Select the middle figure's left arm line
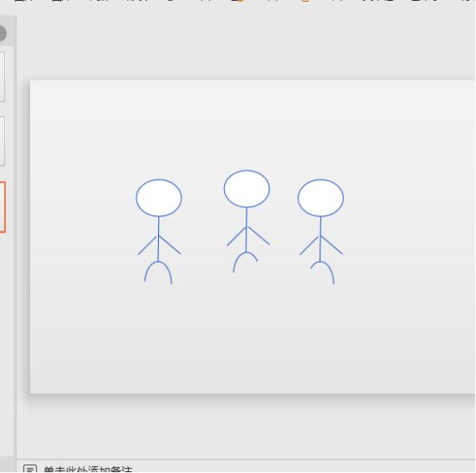The height and width of the screenshot is (473, 476). tap(236, 237)
